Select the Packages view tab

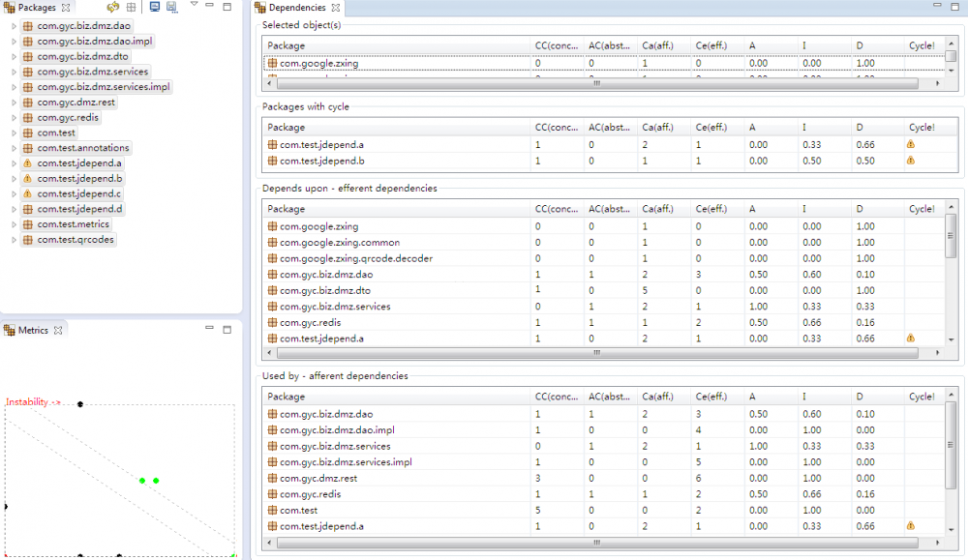37,8
